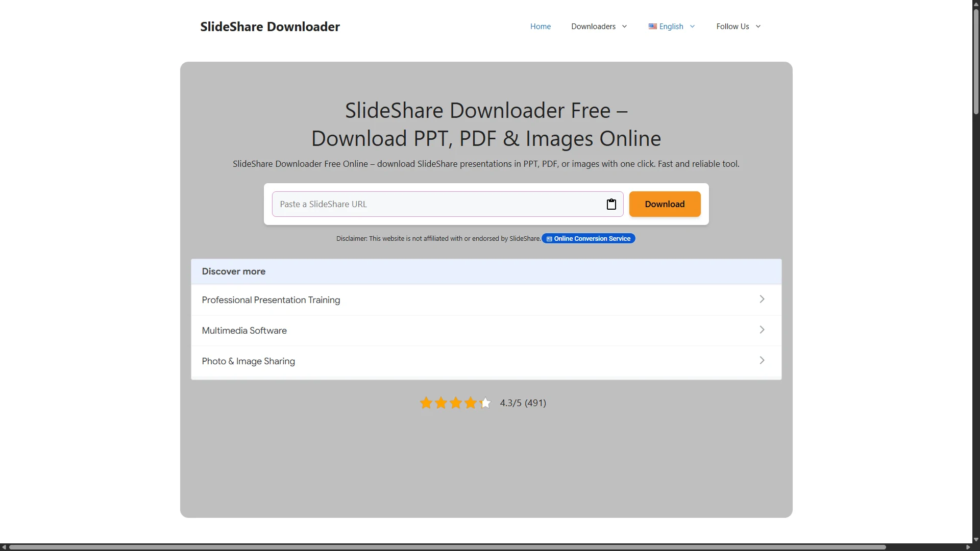Image resolution: width=980 pixels, height=551 pixels.
Task: Open the English language dropdown
Action: 672,27
